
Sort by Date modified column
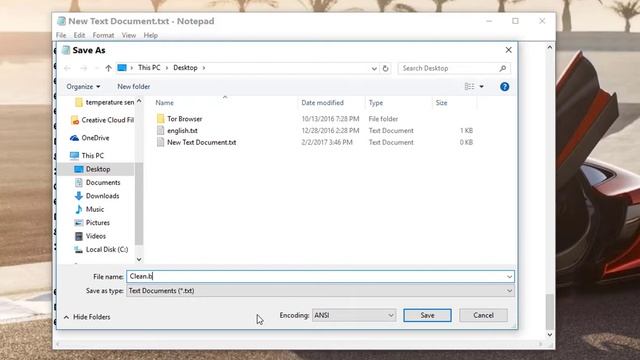click(x=322, y=103)
